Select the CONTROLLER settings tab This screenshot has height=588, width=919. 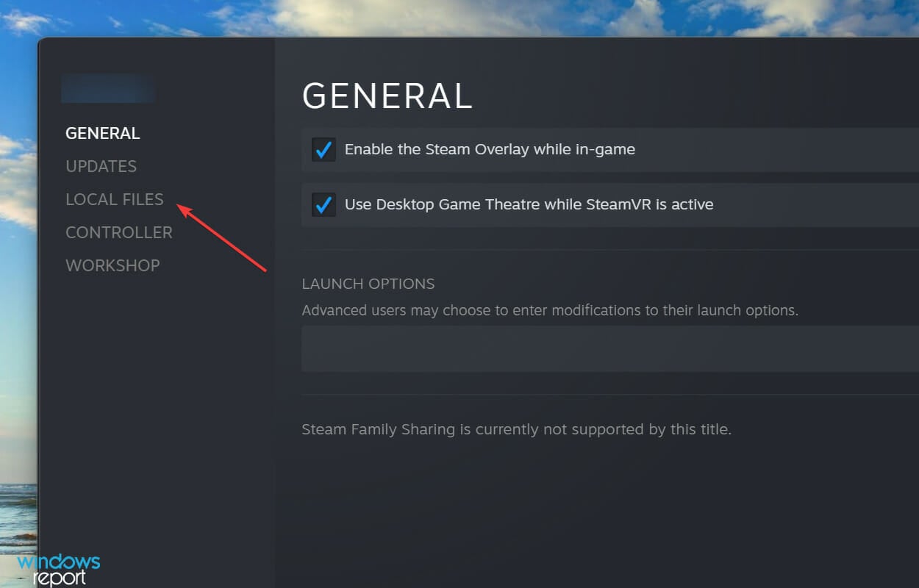click(x=119, y=232)
